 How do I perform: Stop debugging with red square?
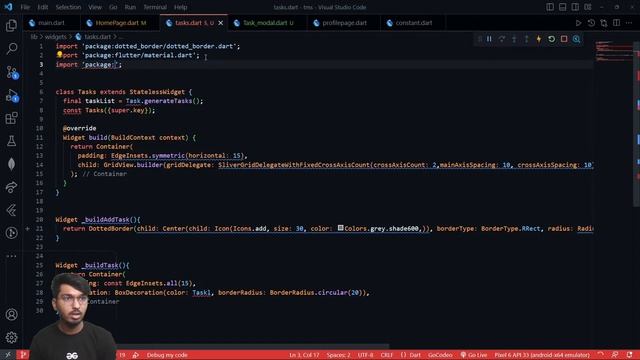click(x=564, y=39)
